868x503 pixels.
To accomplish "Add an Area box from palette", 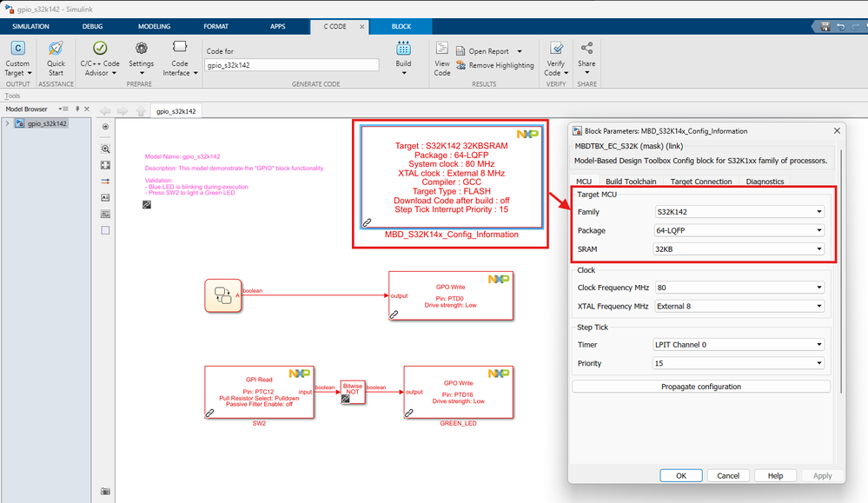I will pos(105,230).
